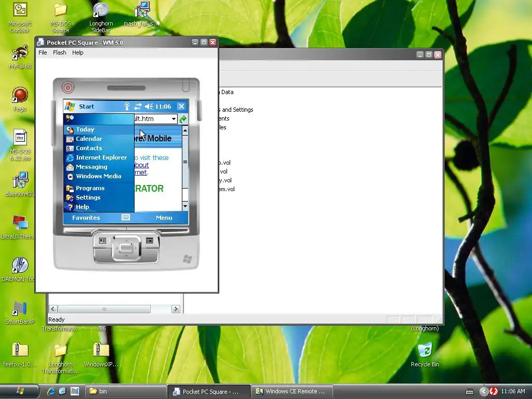Open the daemon403 installer on the desktop

20,184
